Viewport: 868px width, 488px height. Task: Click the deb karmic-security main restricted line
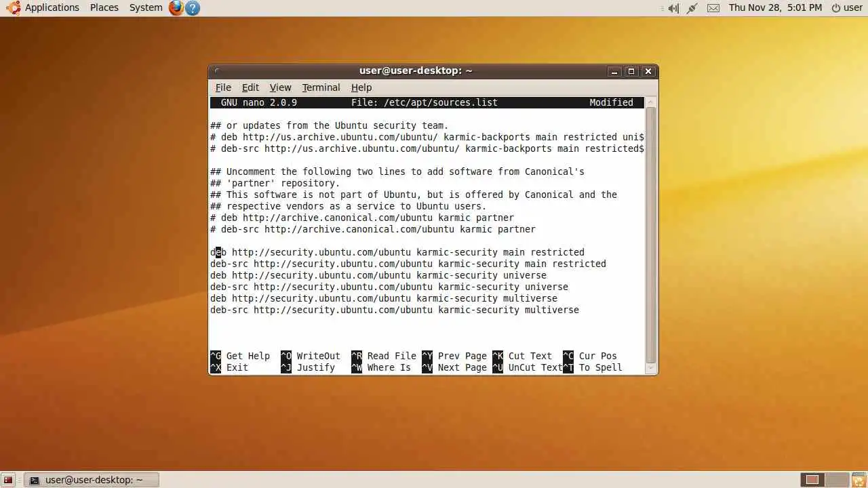point(397,252)
